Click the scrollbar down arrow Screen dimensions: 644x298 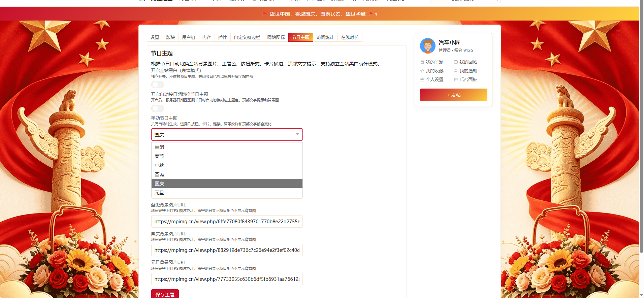pyautogui.click(x=641, y=295)
